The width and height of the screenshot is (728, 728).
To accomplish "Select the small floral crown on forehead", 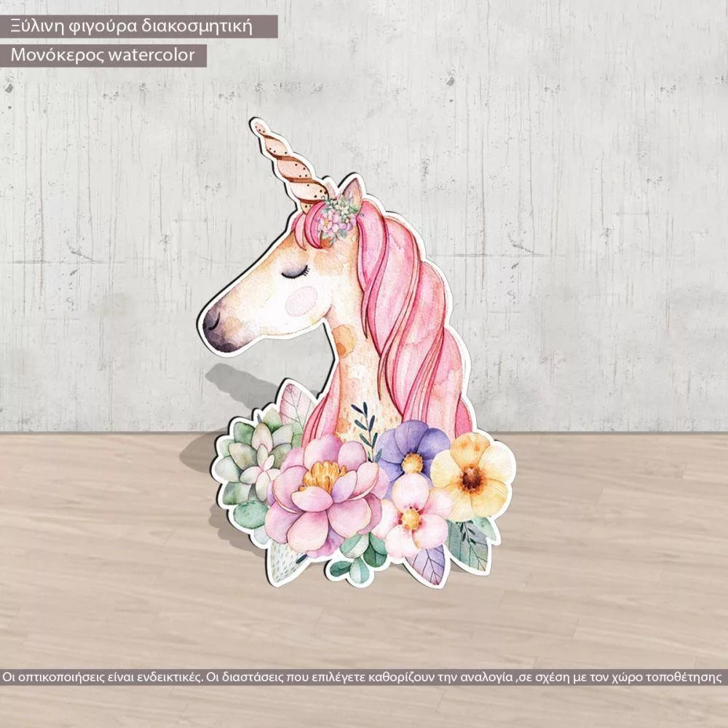I will 336,217.
